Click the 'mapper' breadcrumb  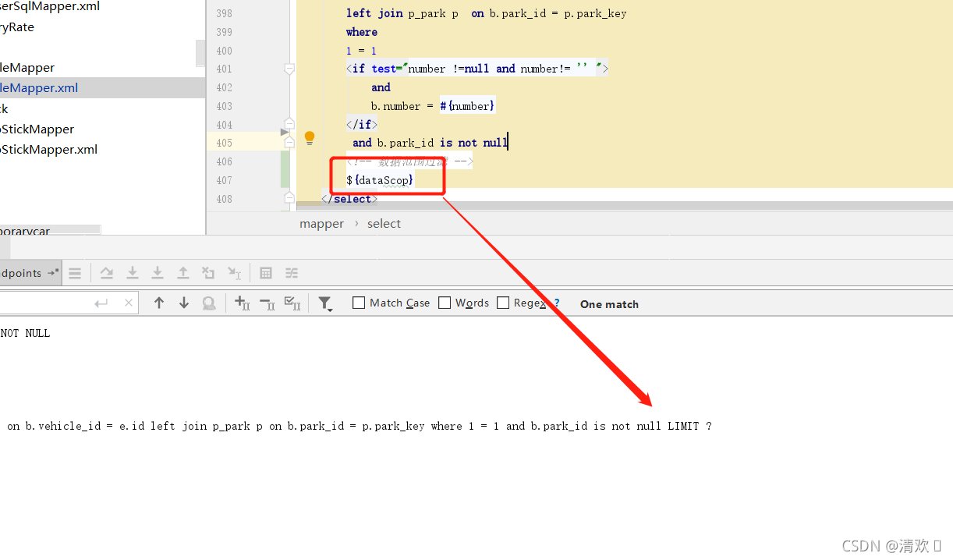[321, 224]
